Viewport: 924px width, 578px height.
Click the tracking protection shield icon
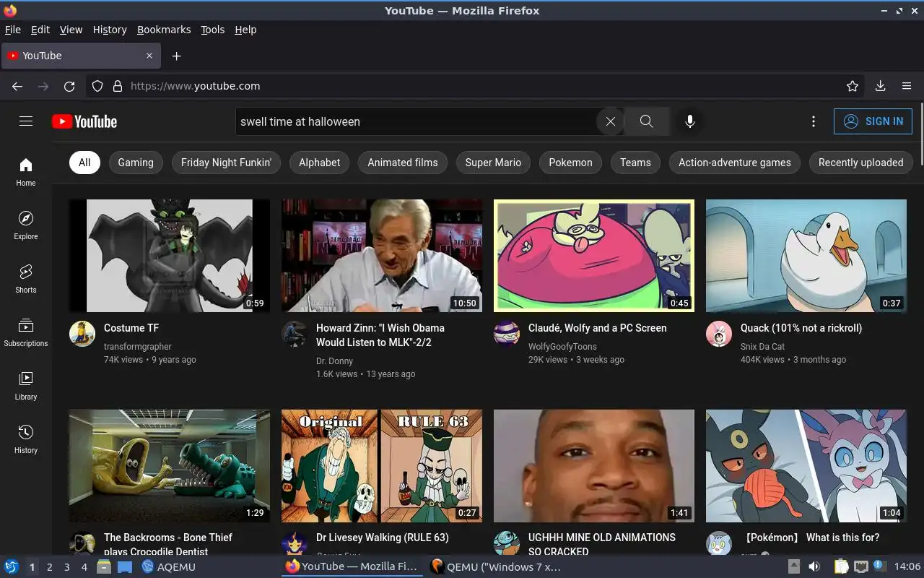(x=97, y=86)
